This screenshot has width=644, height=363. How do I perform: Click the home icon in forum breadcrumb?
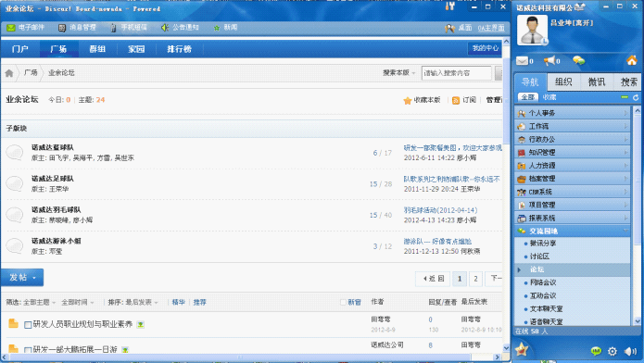coord(9,73)
